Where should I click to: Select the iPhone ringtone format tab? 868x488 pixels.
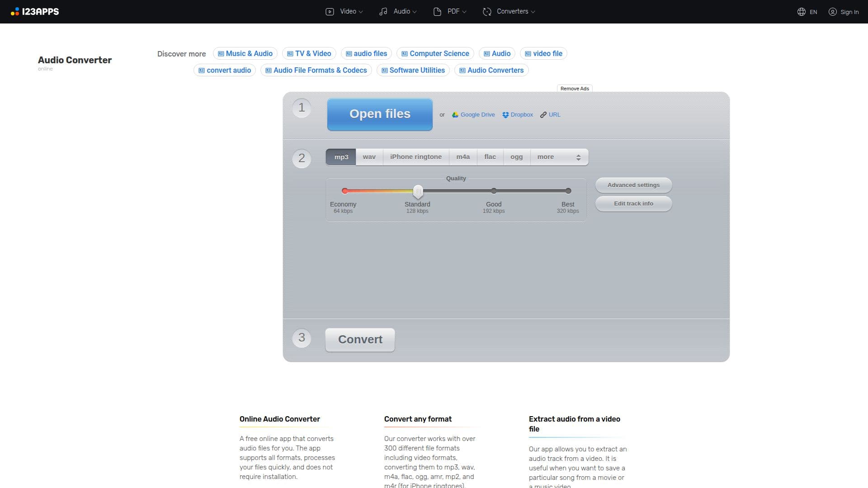point(416,157)
